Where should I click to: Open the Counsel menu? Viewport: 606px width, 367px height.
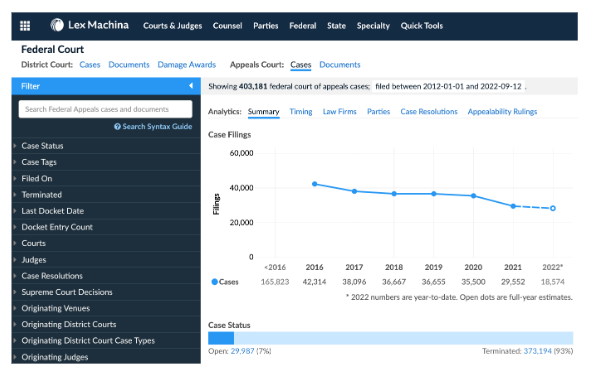(x=227, y=26)
